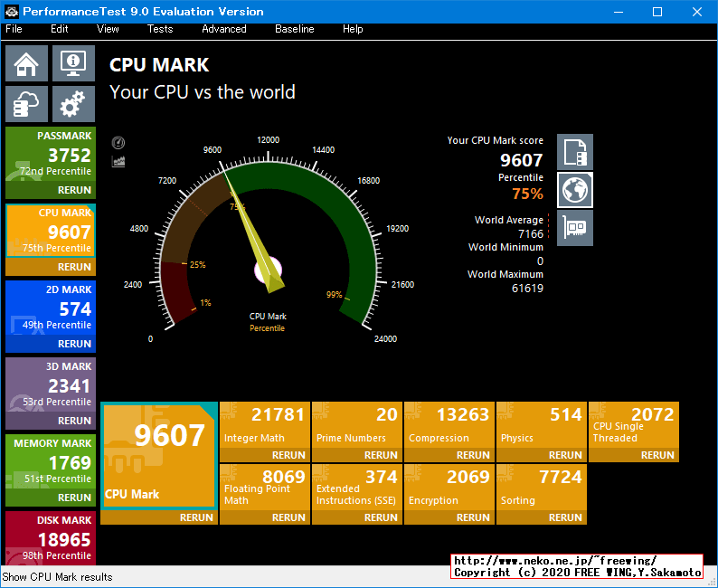The image size is (718, 588).
Task: Open the Baseline menu
Action: (295, 29)
